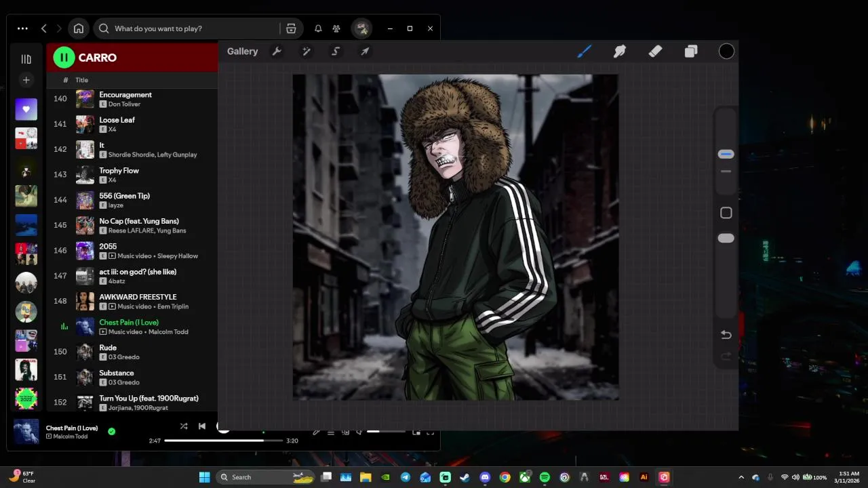Open the Friend Activity icon
The width and height of the screenshot is (868, 488).
pos(336,28)
